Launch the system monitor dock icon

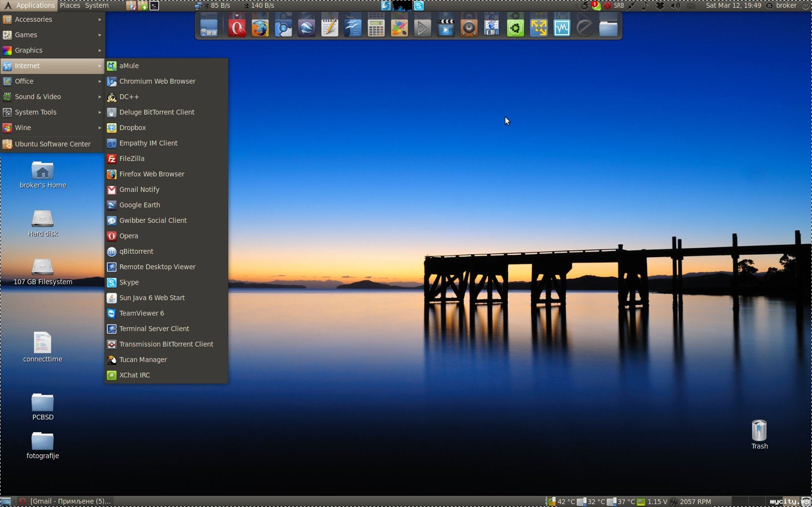pos(561,28)
